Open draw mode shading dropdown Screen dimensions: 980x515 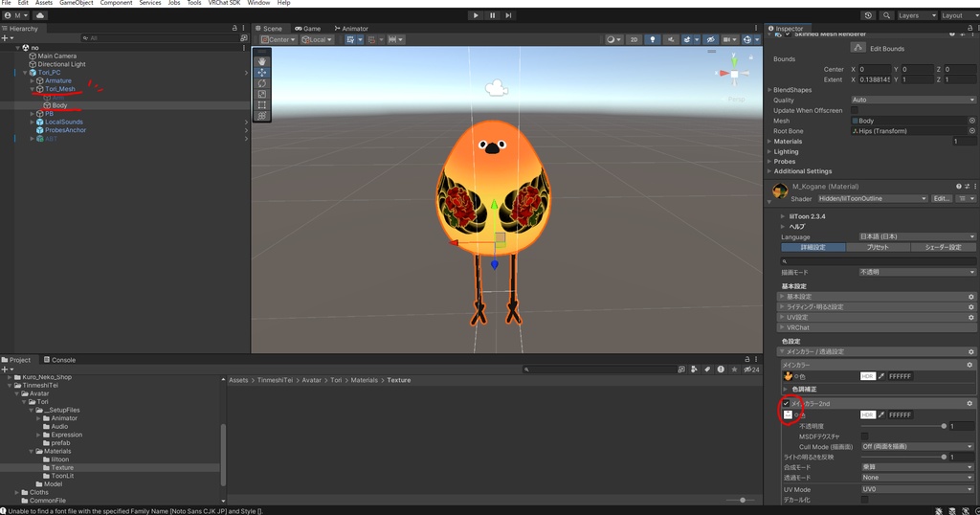point(613,39)
